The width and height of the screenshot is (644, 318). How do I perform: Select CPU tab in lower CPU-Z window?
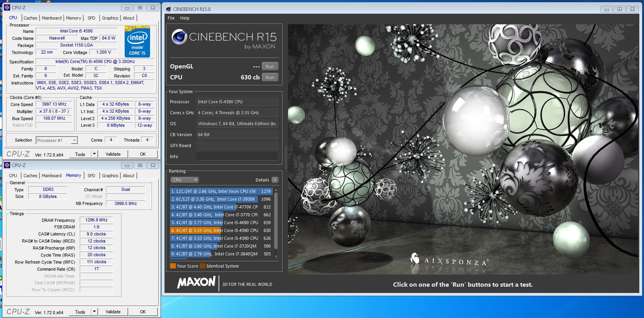(13, 176)
